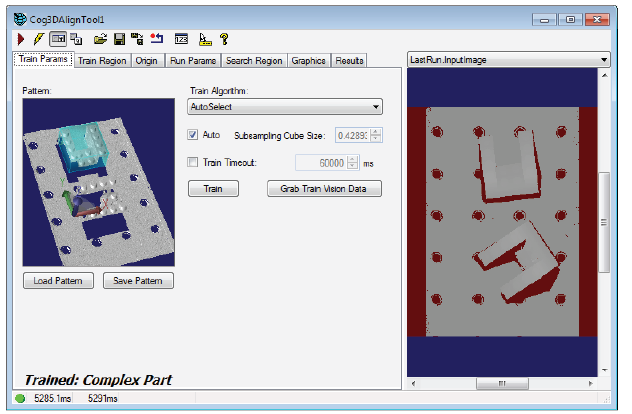Click the electric (lightning bolt) mode icon

(39, 39)
